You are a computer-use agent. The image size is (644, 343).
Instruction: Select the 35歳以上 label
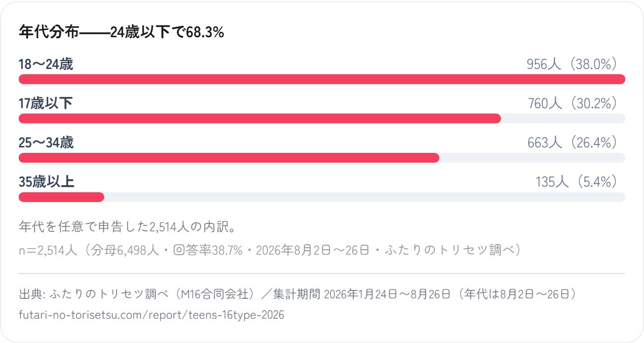47,182
